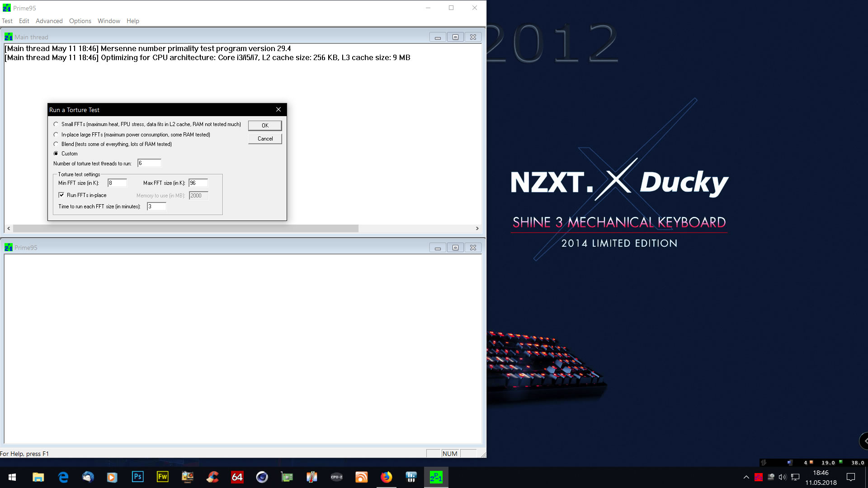
Task: Open AIDA64 from the taskbar
Action: click(x=237, y=477)
